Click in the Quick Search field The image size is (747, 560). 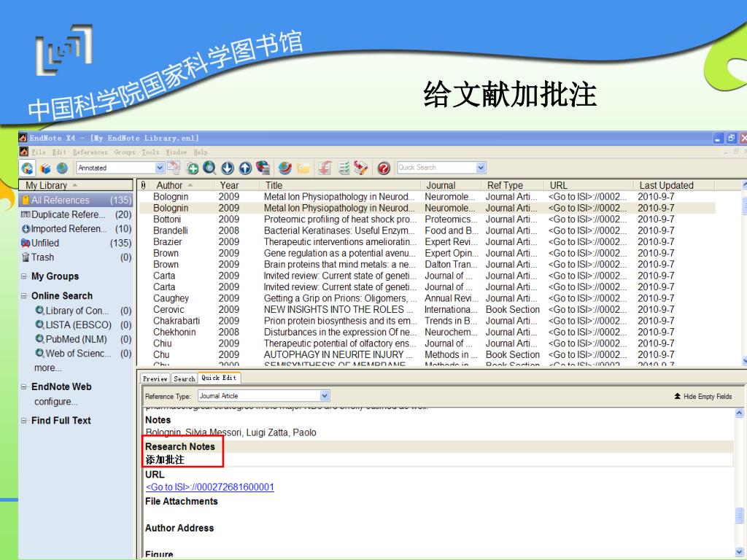(436, 167)
